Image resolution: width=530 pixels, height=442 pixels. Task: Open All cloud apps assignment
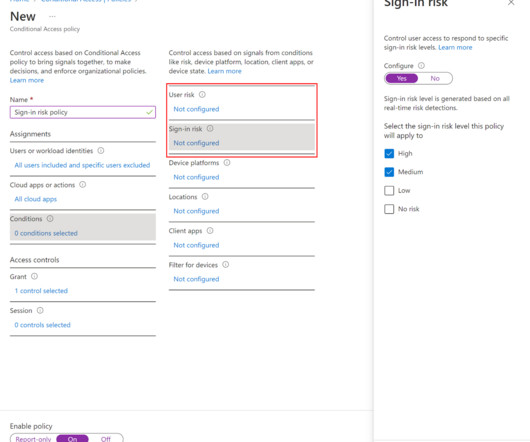tap(35, 199)
